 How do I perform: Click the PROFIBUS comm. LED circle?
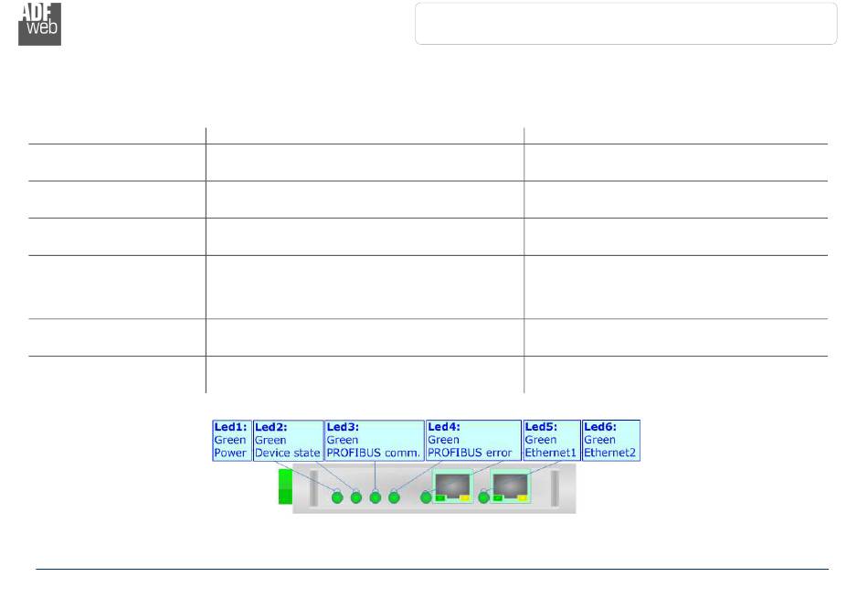pyautogui.click(x=375, y=497)
